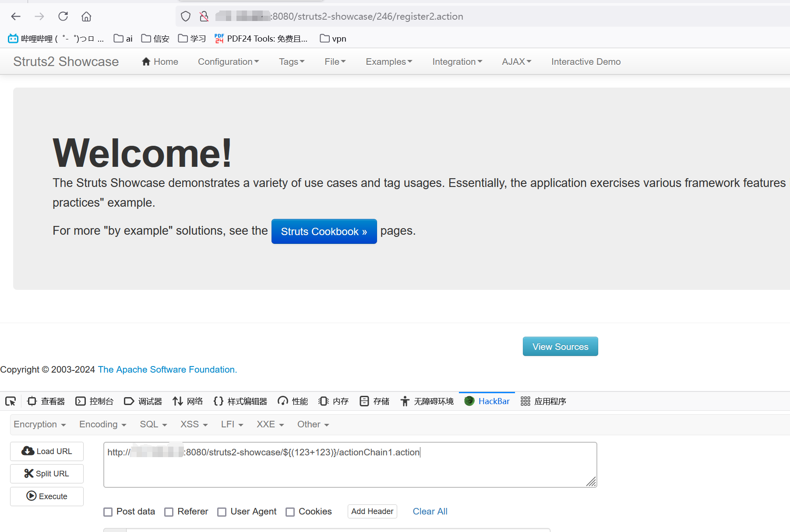
Task: Open the 应用程序 application panel
Action: (543, 401)
